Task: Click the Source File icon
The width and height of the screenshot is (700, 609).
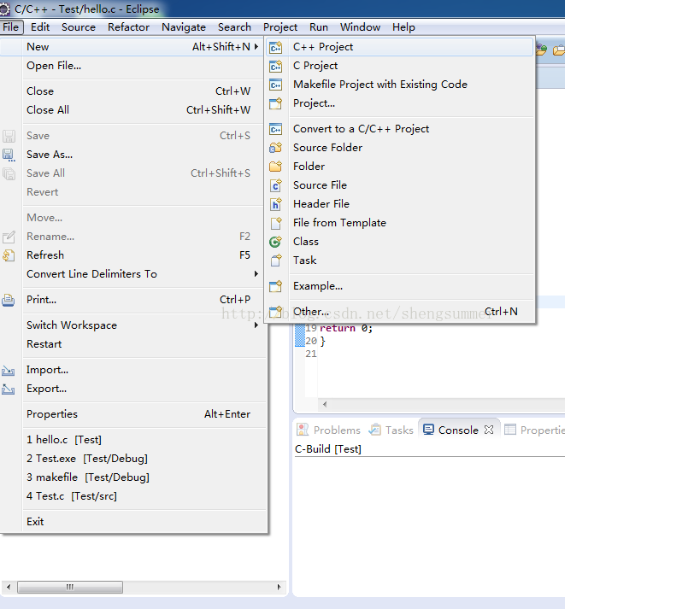Action: point(276,185)
